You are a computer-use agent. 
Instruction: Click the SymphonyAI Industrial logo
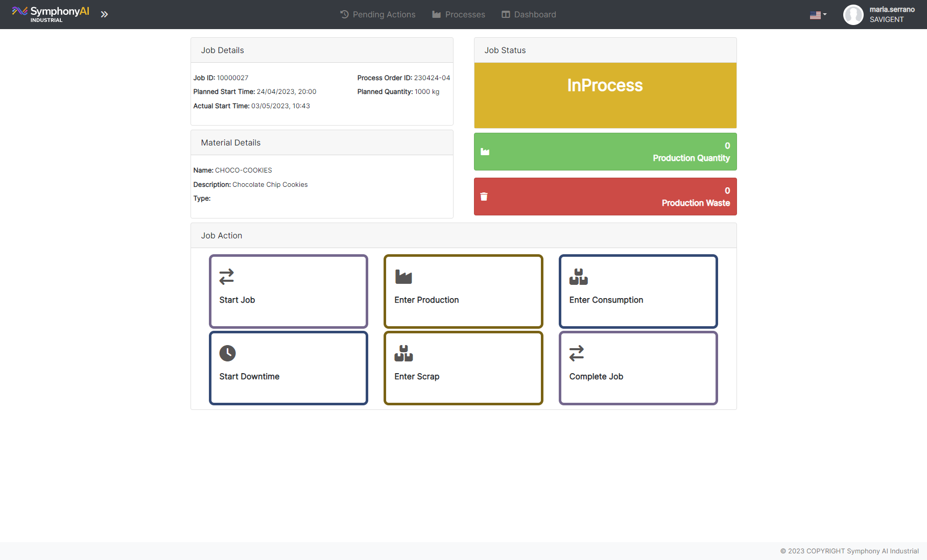coord(51,13)
